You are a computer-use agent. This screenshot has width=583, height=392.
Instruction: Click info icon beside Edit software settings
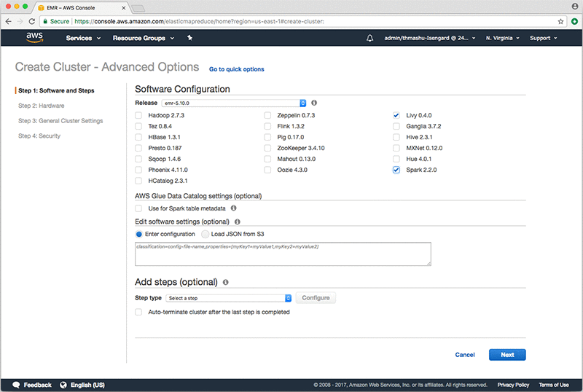coord(238,222)
